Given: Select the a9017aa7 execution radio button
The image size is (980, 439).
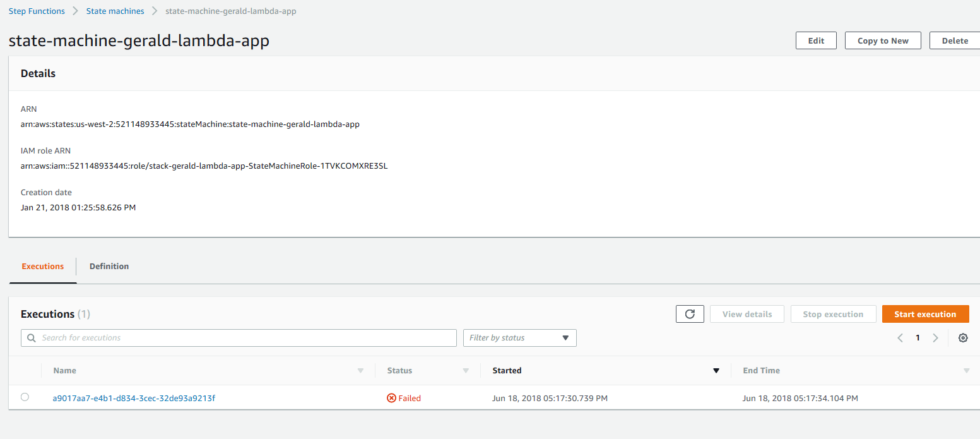Looking at the screenshot, I should click(25, 397).
